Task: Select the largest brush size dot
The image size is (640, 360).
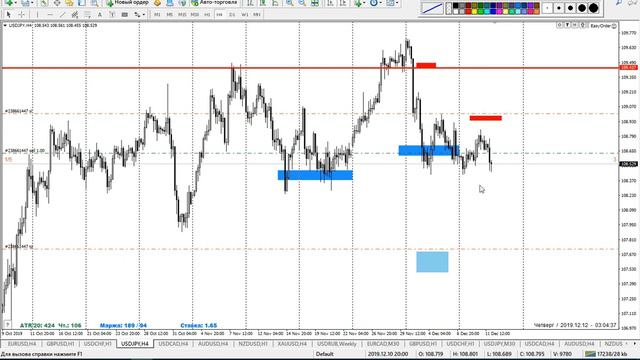Action: coord(593,8)
